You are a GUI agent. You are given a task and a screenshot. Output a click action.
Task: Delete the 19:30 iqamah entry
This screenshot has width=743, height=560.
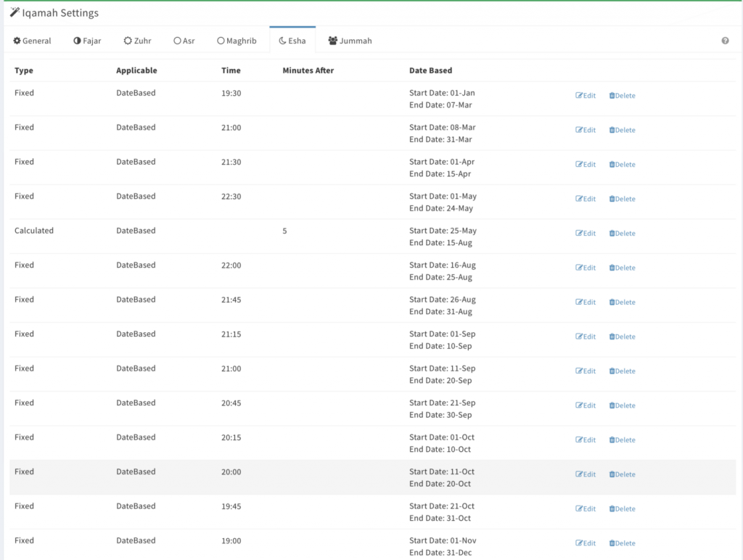622,96
